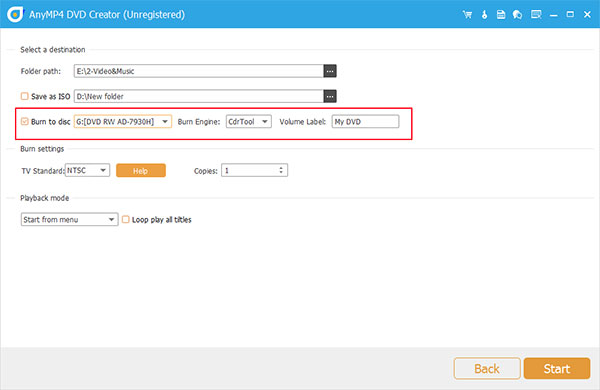Open the TV Standard NTSC dropdown
This screenshot has height=390, width=600.
coord(87,170)
